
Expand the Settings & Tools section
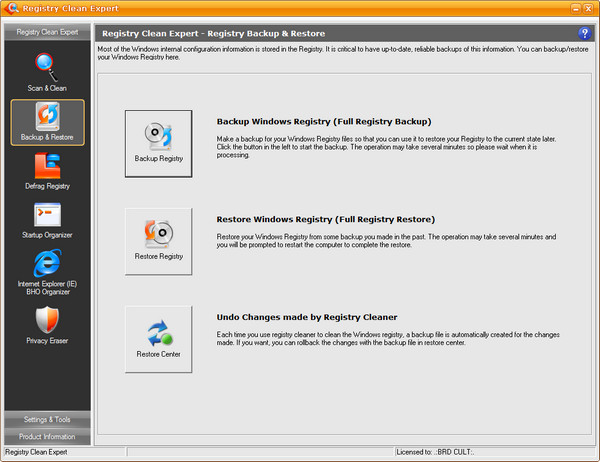(47, 419)
